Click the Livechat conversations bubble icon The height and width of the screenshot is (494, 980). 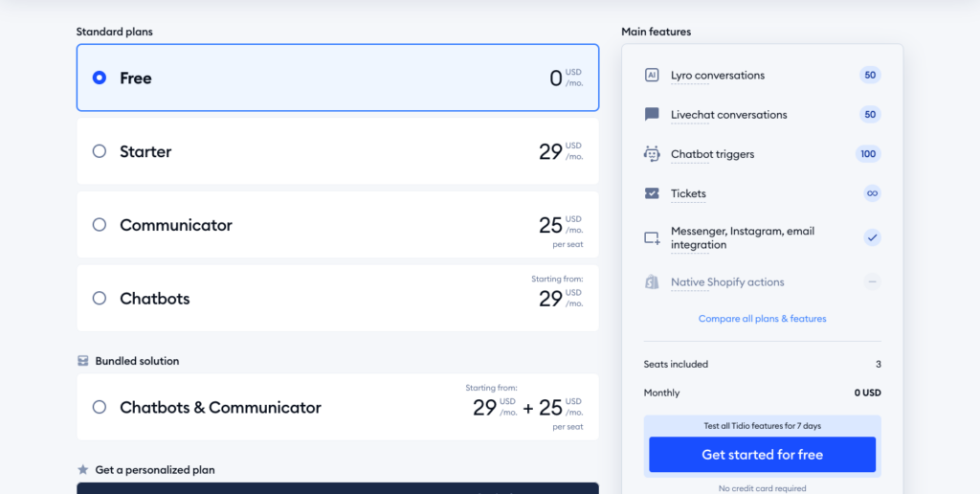[x=652, y=115]
